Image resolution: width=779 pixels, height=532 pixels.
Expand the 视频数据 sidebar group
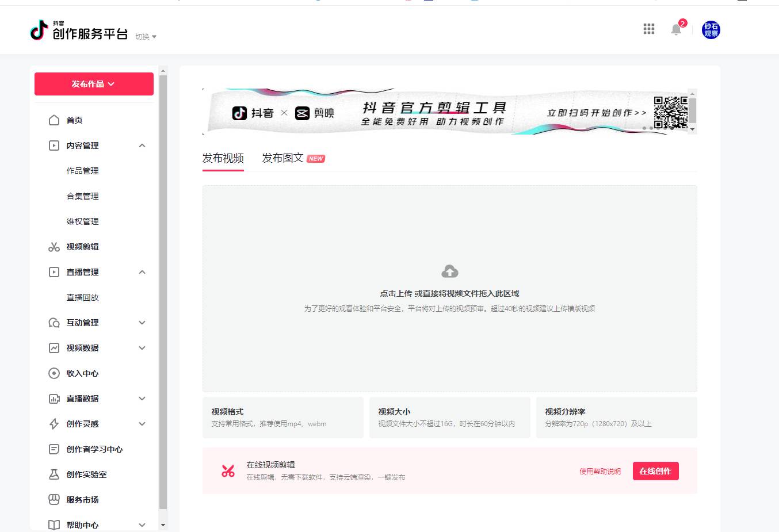point(142,348)
